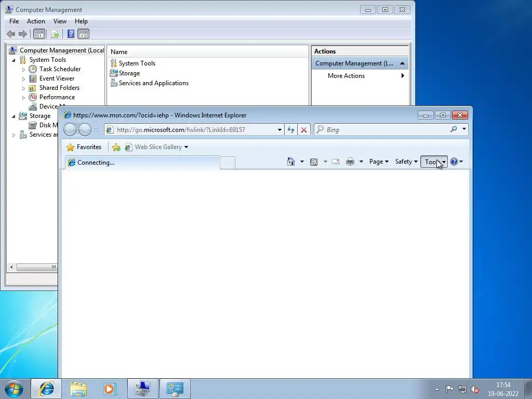The image size is (532, 399).
Task: Open Safety menu in IE command bar
Action: (406, 162)
